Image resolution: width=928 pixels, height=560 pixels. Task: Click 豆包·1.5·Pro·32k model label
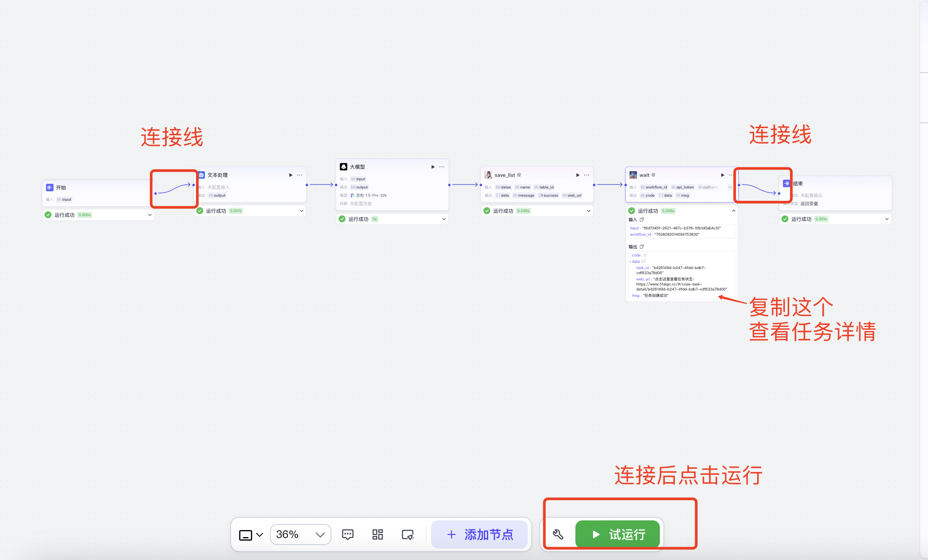(372, 195)
